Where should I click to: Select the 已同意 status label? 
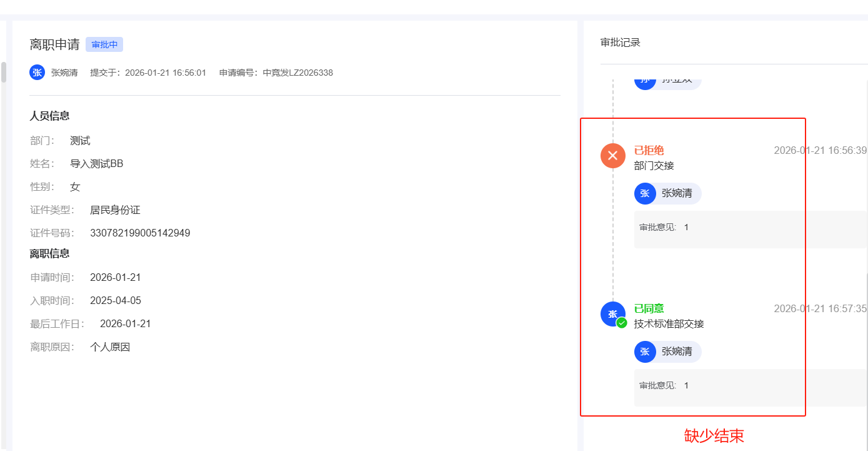point(649,308)
